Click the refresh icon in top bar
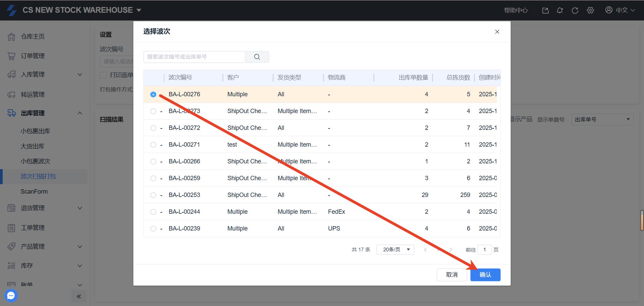The height and width of the screenshot is (306, 644). (x=575, y=10)
